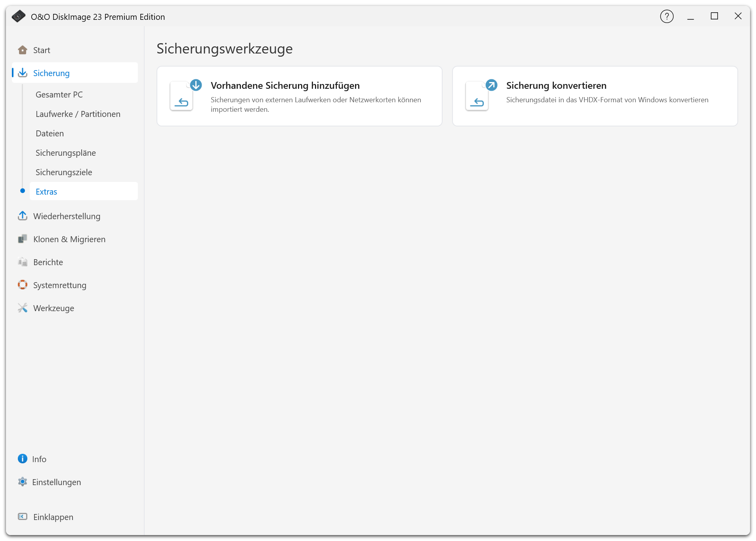Select the Extras submenu item

pyautogui.click(x=84, y=191)
